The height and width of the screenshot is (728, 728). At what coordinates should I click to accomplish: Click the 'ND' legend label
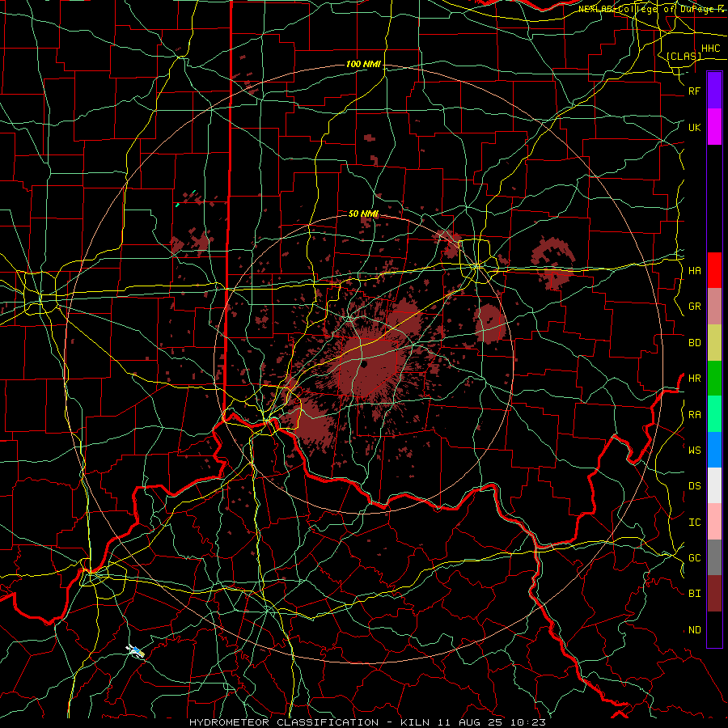[x=694, y=629]
